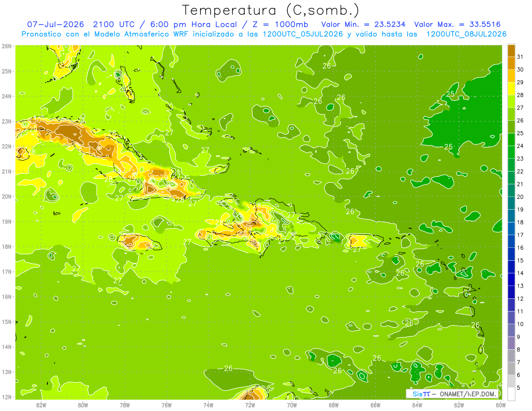Click the color bar legend value 29

tap(520, 82)
